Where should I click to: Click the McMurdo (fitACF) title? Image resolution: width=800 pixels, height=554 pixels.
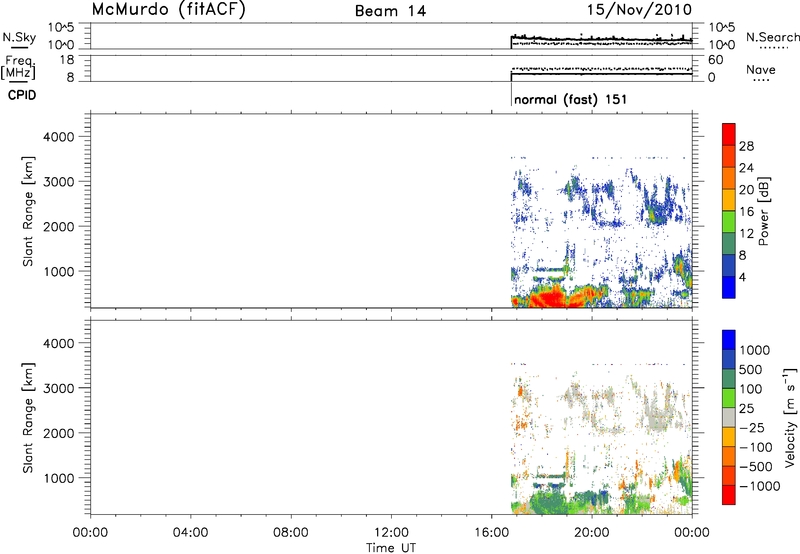pyautogui.click(x=168, y=9)
